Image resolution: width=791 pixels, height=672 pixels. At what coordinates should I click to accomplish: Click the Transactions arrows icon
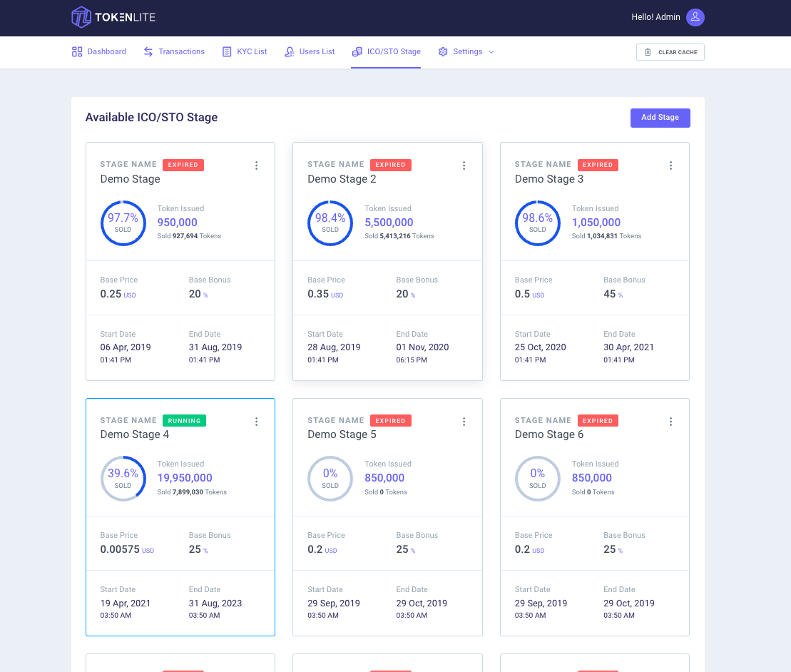tap(148, 52)
